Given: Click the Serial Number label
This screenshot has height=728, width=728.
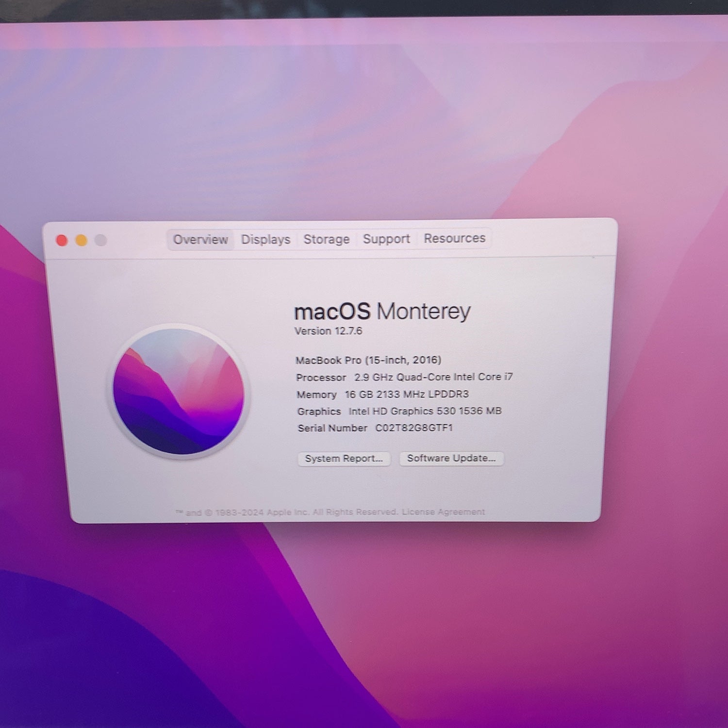Looking at the screenshot, I should coord(332,428).
